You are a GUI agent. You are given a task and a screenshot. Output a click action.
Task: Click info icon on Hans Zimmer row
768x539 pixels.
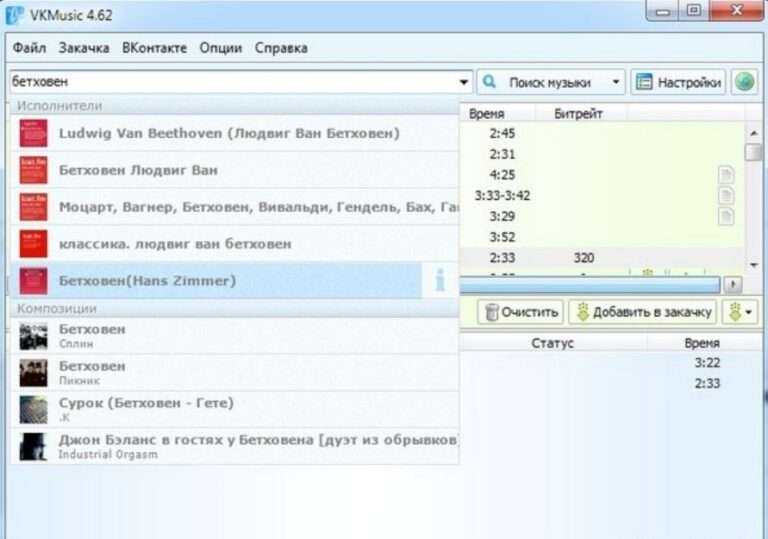pos(440,281)
